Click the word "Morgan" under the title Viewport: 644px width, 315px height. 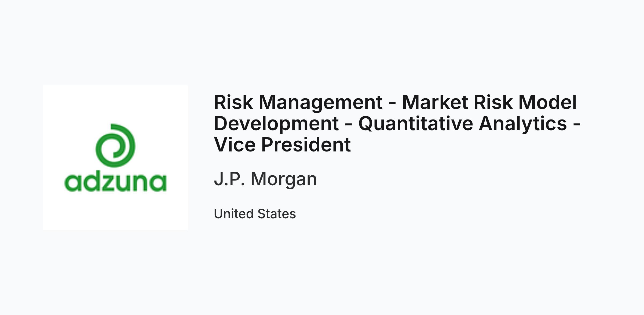(284, 179)
